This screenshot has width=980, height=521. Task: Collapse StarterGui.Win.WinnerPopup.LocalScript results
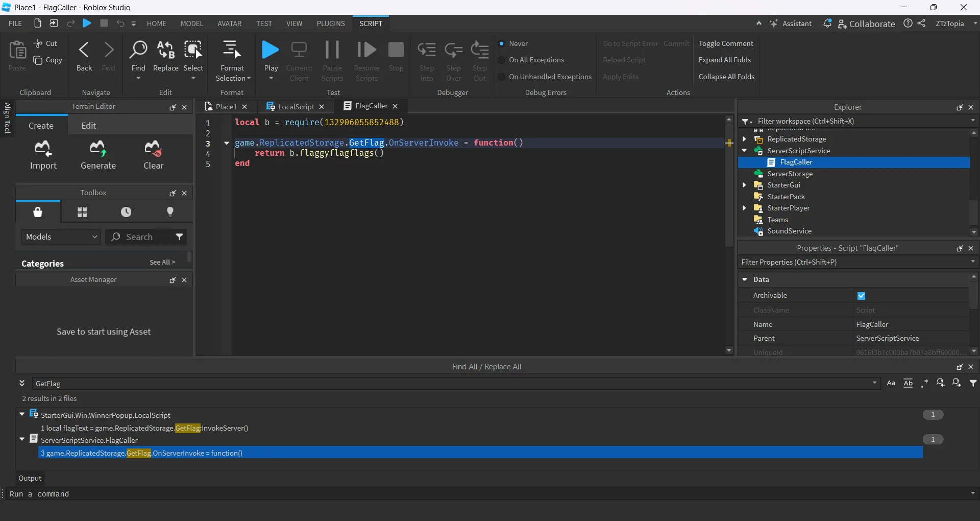point(22,414)
